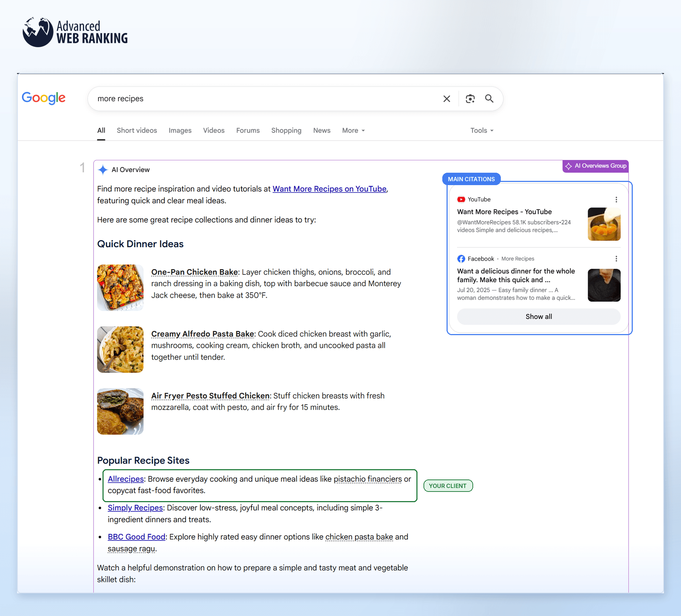681x616 pixels.
Task: Open the Tools dropdown
Action: click(x=482, y=131)
